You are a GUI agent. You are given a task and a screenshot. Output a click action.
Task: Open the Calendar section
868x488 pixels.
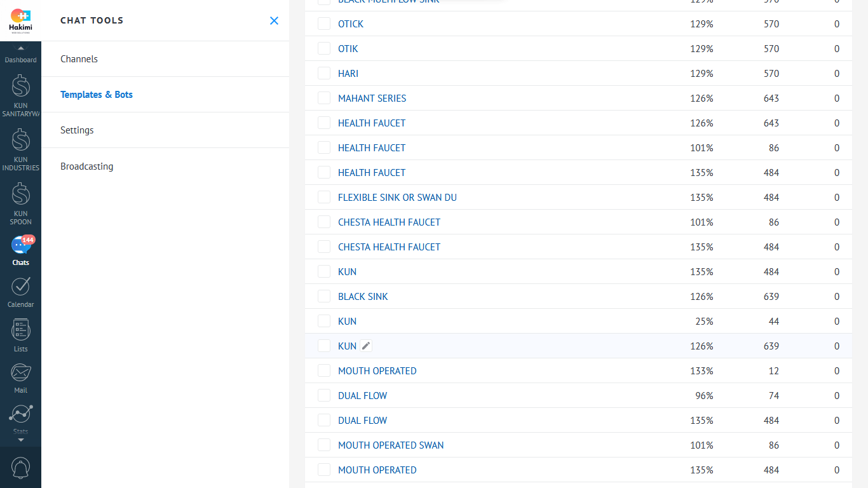tap(20, 293)
